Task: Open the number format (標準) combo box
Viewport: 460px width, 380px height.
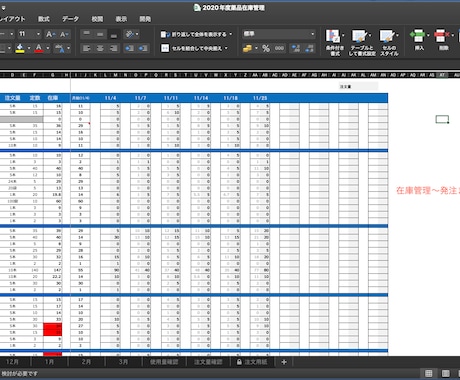Action: (x=279, y=34)
